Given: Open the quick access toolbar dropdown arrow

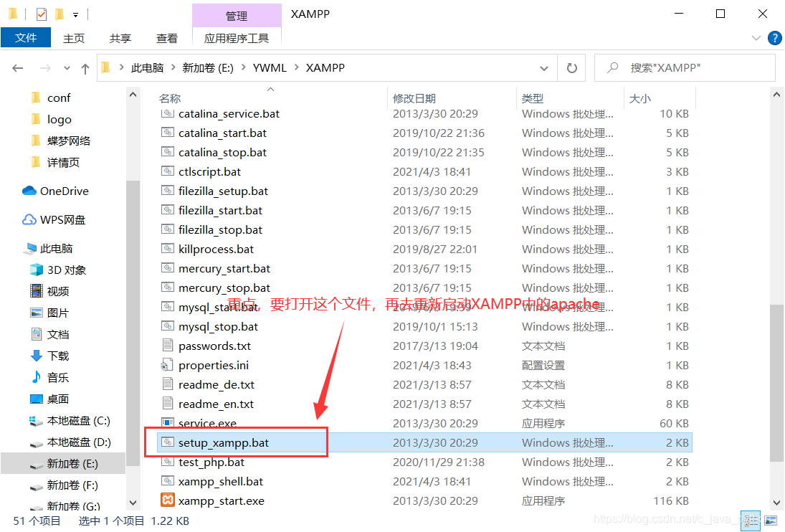Looking at the screenshot, I should point(75,15).
